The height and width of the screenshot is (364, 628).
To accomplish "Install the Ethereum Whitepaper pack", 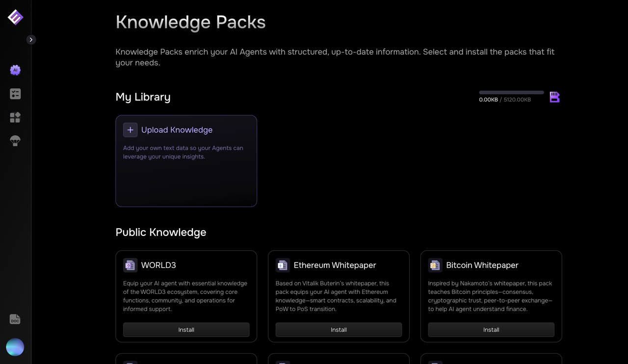I will tap(339, 330).
